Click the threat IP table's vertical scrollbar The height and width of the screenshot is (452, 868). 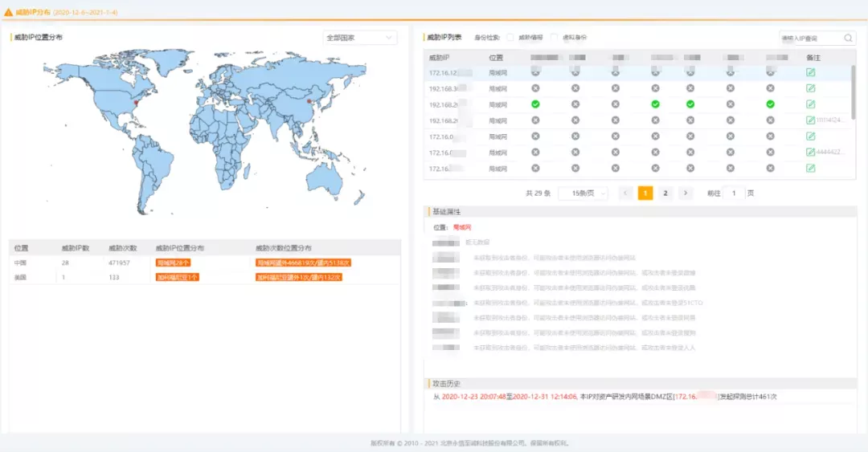[853, 92]
